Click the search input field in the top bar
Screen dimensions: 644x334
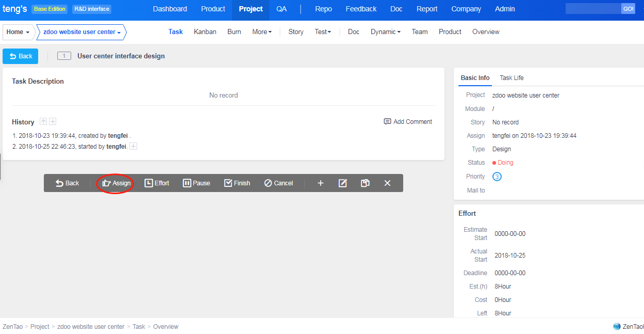pos(592,9)
